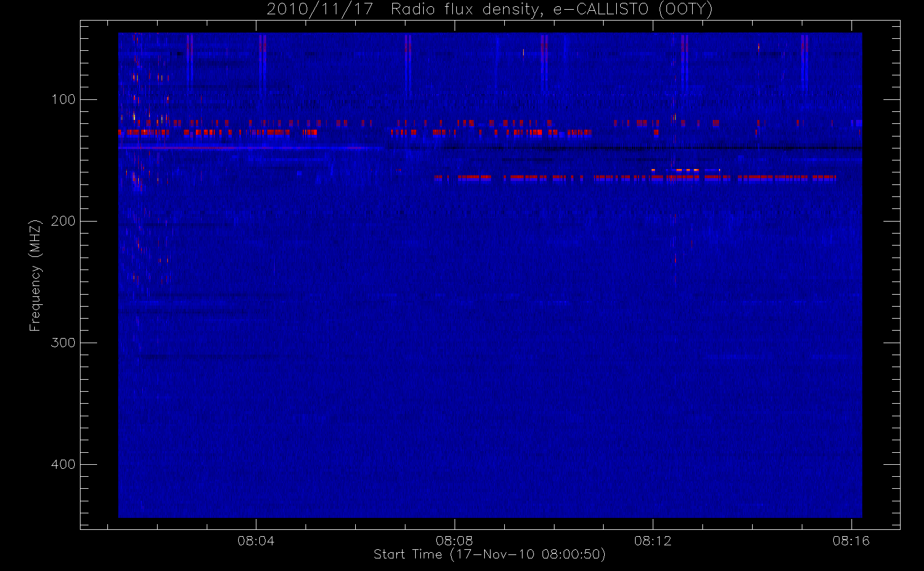
Task: Click the 300 frequency tick label
Action: (63, 343)
